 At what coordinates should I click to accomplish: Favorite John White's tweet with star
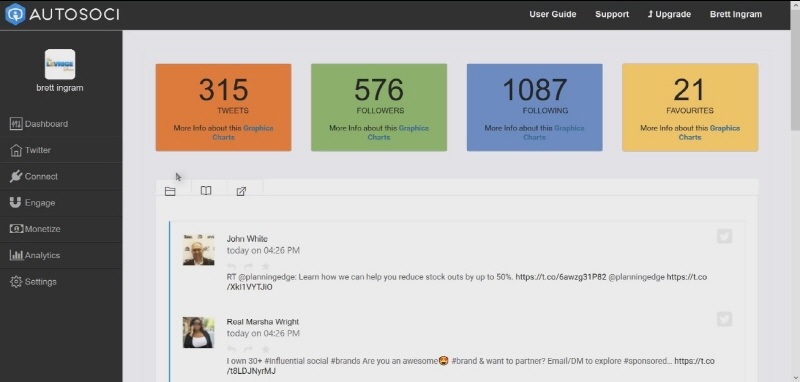point(265,266)
